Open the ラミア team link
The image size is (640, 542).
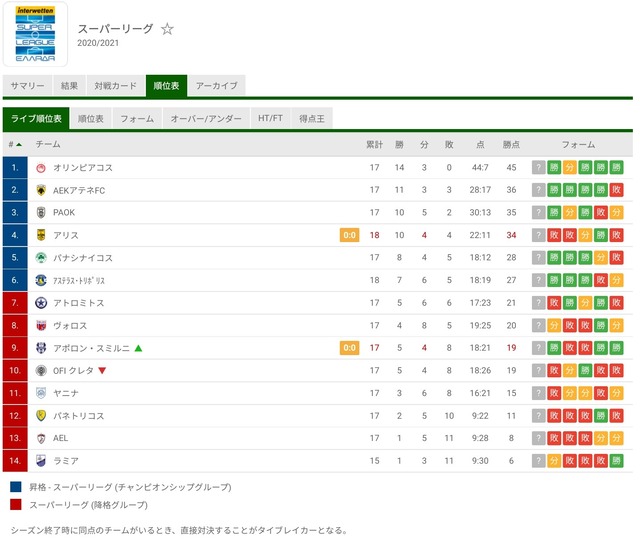point(66,461)
